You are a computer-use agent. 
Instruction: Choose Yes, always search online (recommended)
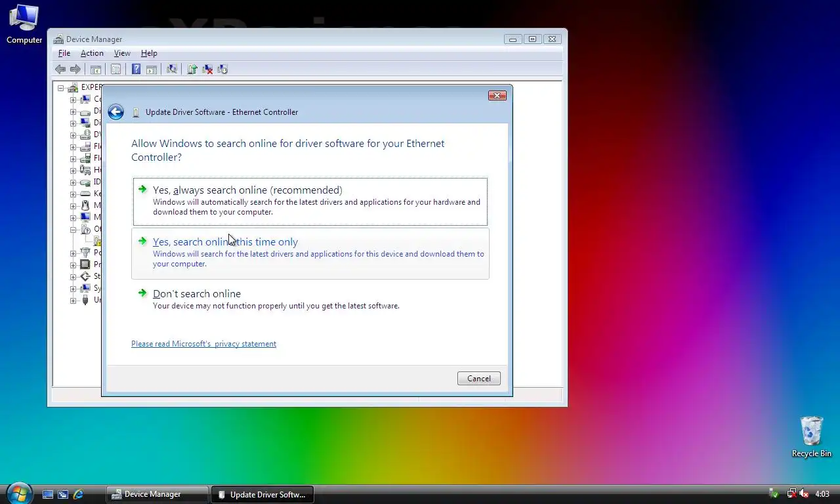click(x=310, y=201)
